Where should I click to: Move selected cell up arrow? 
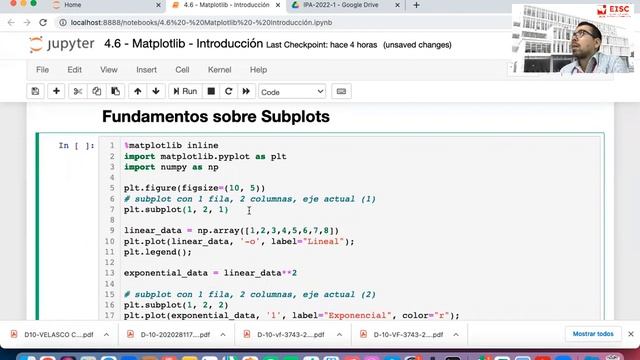138,91
